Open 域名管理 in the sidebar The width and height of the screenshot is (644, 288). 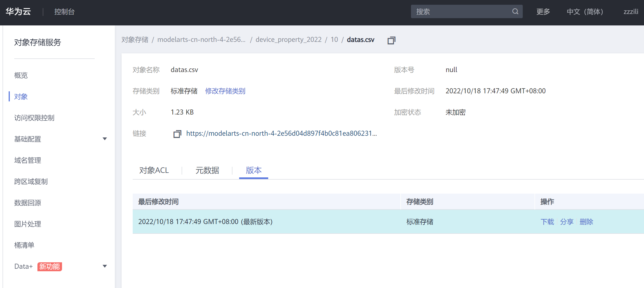(28, 160)
